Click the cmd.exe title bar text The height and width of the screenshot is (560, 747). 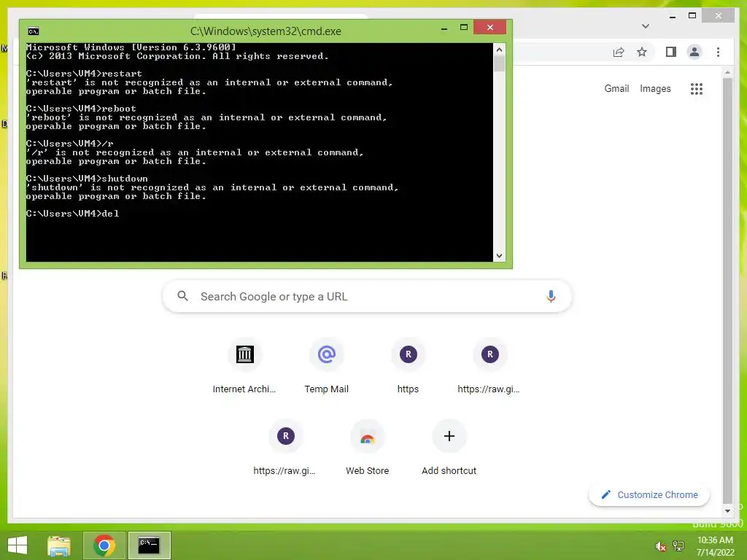[266, 31]
